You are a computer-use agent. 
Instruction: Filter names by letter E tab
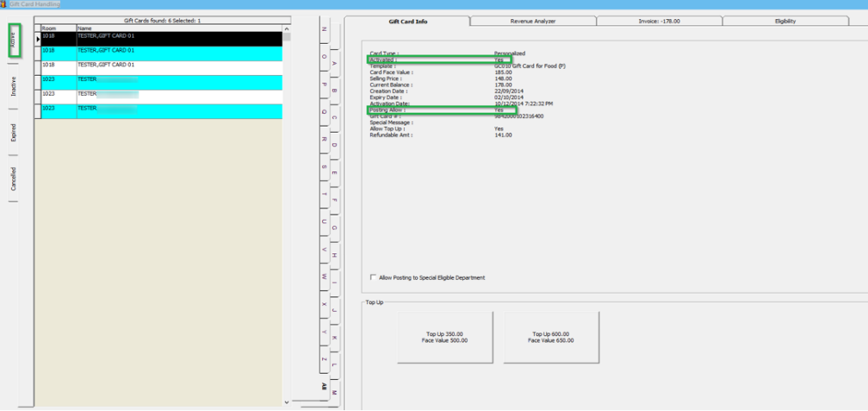coord(334,173)
